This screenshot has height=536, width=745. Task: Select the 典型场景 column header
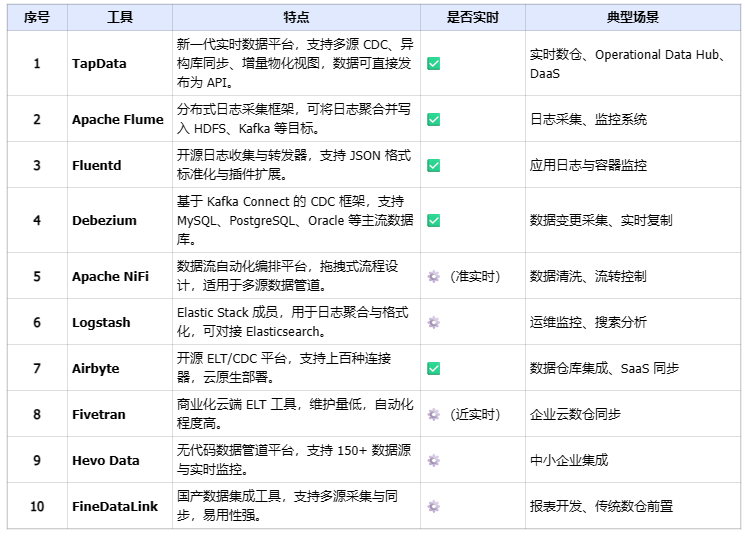[632, 18]
